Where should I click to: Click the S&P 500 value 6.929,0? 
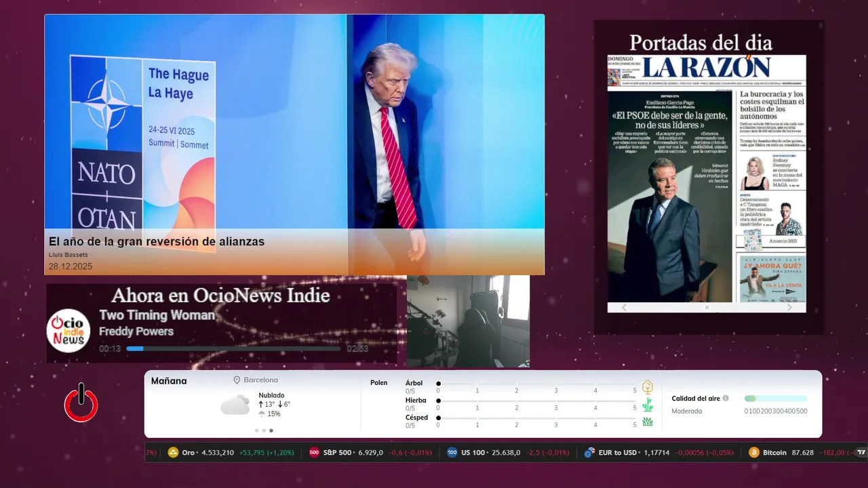coord(370,453)
